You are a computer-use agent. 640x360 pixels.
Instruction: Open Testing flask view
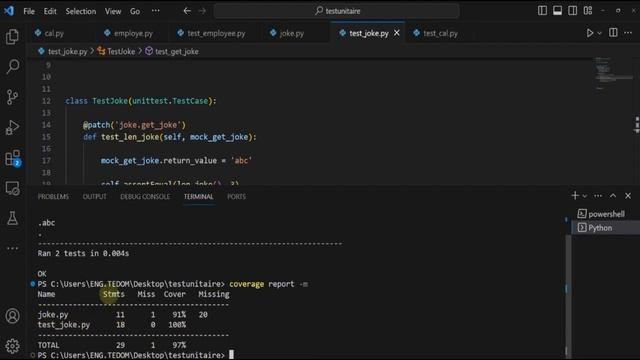tap(12, 218)
